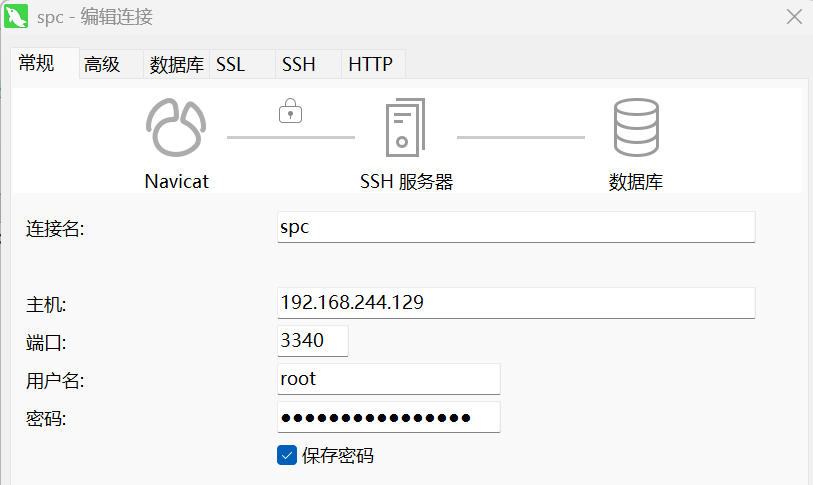This screenshot has height=485, width=813.
Task: Click the 端口 field showing 3340
Action: click(x=312, y=341)
